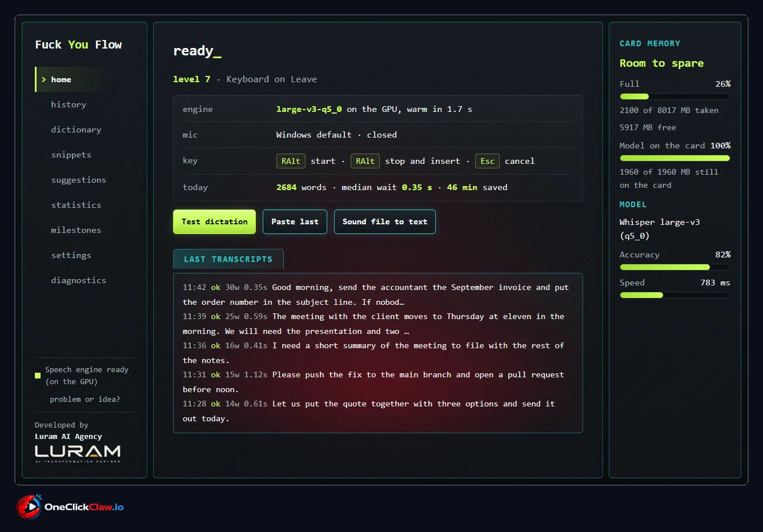This screenshot has height=532, width=763.
Task: Click the Model on the card progress bar
Action: pos(674,158)
